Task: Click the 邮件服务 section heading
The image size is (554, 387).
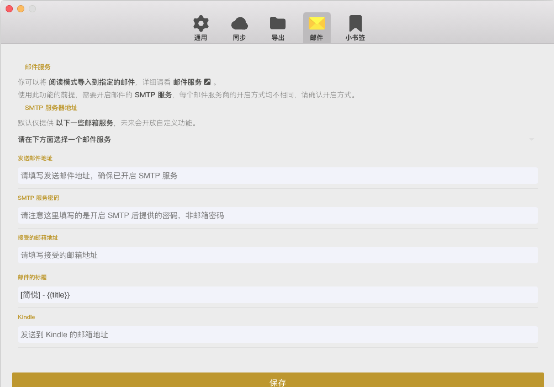Action: coord(37,67)
